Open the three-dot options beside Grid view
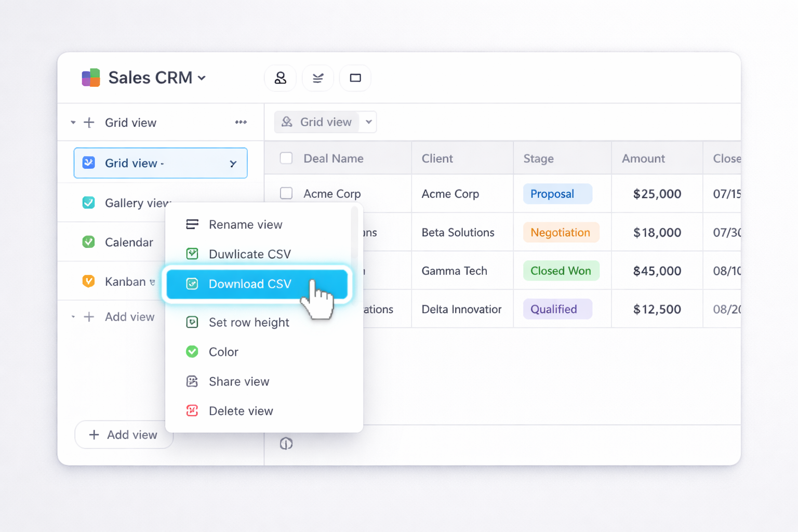This screenshot has width=798, height=532. point(241,122)
